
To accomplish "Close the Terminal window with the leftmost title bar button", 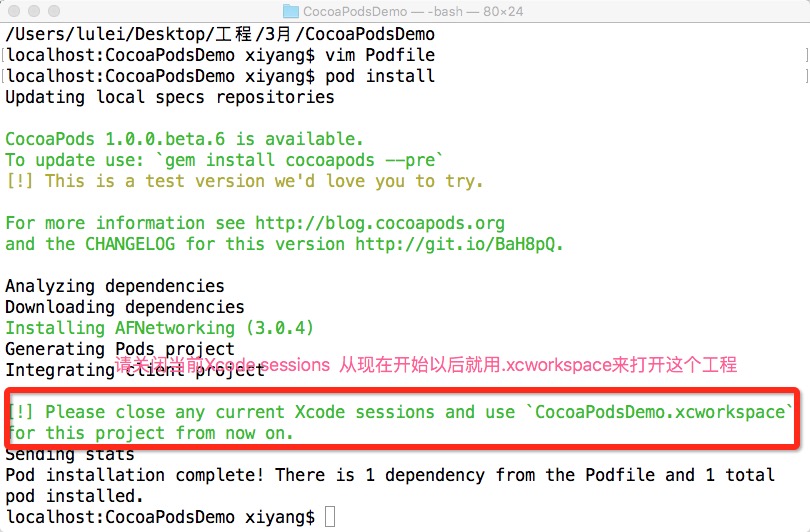I will point(14,11).
